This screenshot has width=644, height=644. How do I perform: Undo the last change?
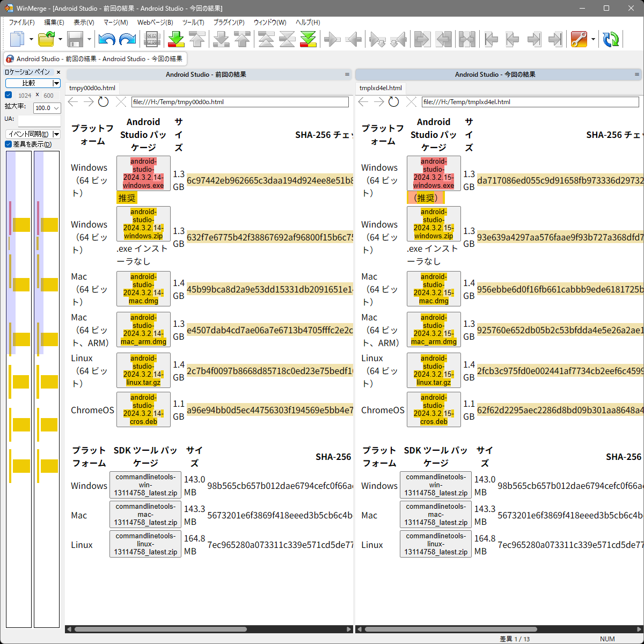click(x=107, y=39)
